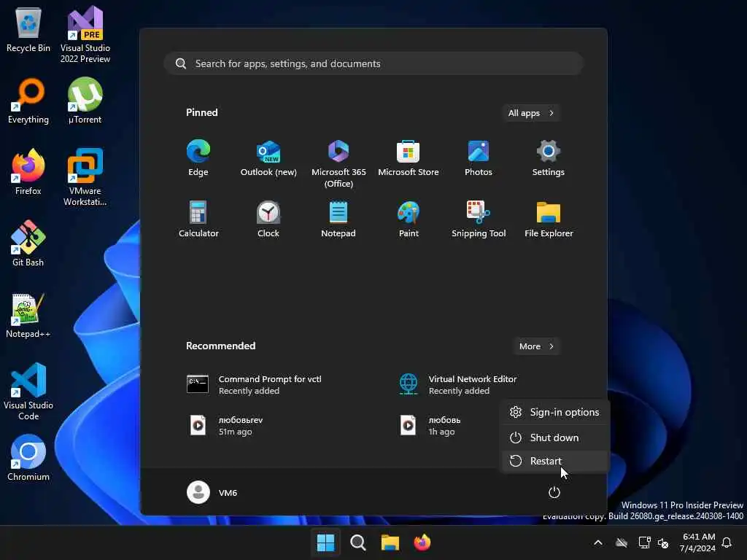
Task: Open the notifications bell icon
Action: click(727, 542)
